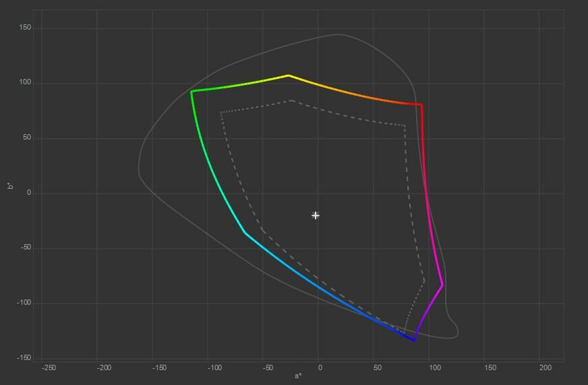Click the a* horizontal axis title
This screenshot has width=588, height=385.
tap(298, 376)
